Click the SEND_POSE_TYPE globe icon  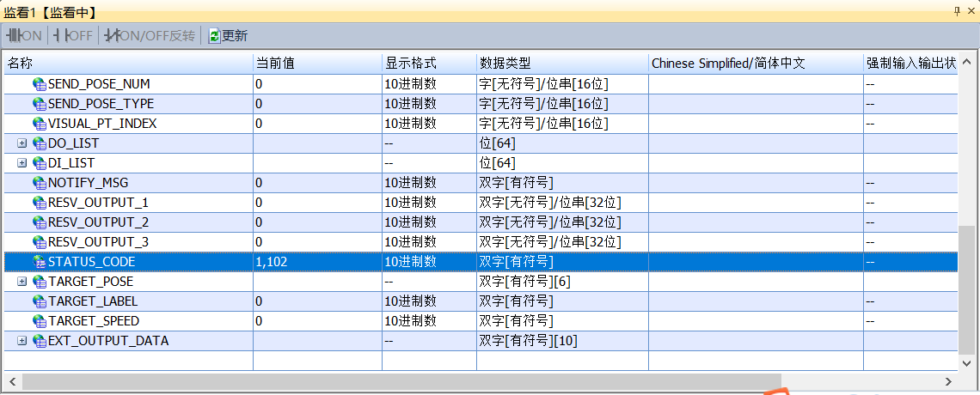(40, 104)
